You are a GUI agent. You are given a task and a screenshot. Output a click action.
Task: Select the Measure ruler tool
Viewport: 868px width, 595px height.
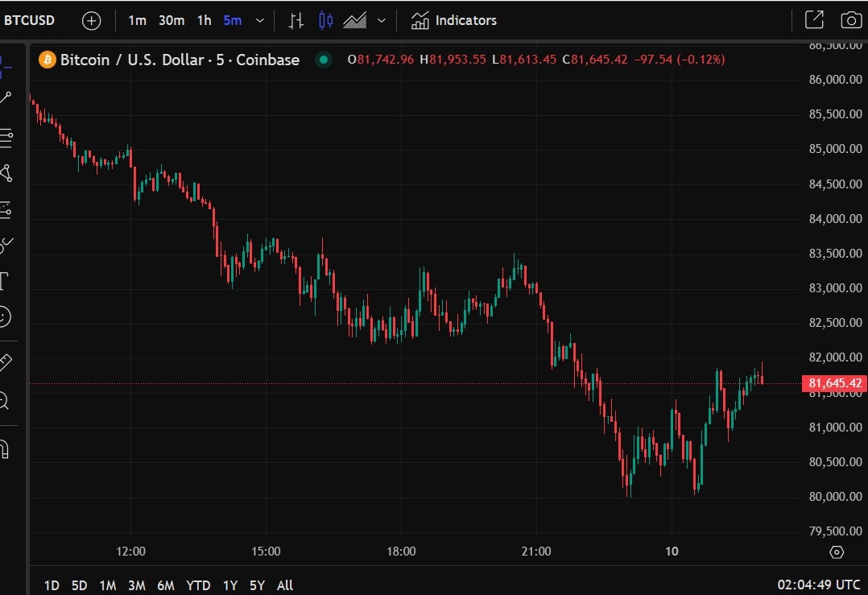[5, 362]
